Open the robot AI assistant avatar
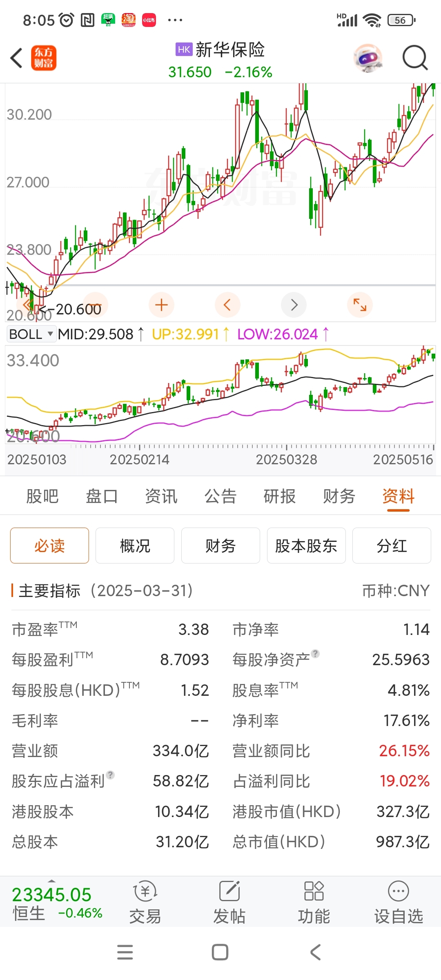 (368, 58)
